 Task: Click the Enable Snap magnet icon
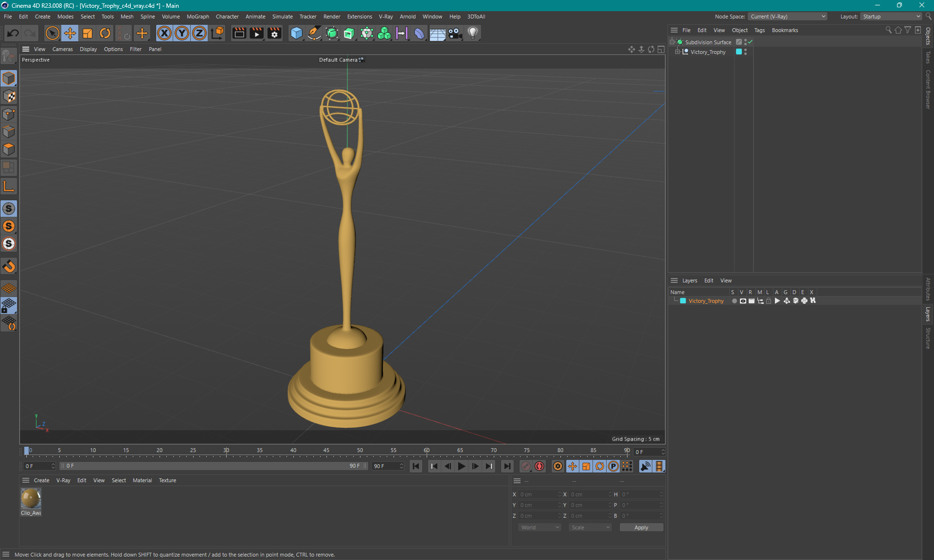pyautogui.click(x=9, y=266)
